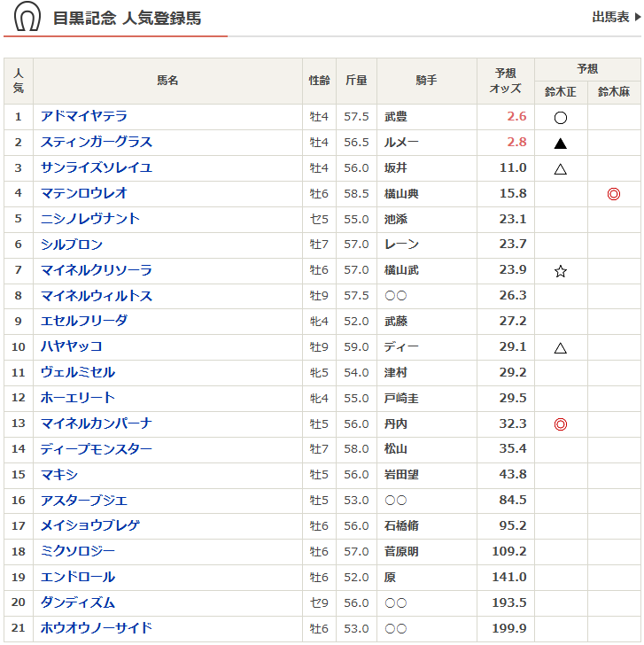This screenshot has width=644, height=645.
Task: Click jockey name レーン
Action: coord(401,245)
